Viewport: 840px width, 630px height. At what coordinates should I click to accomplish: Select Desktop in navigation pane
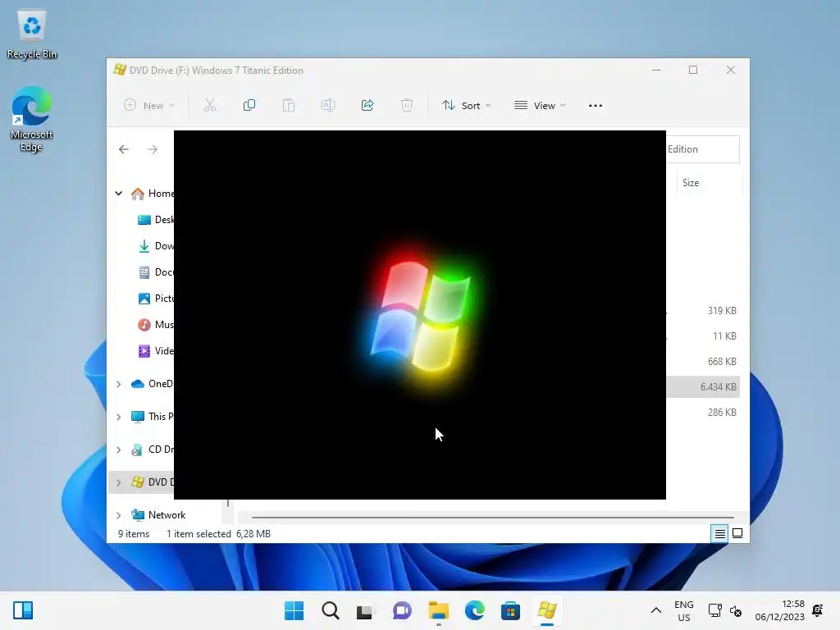[155, 220]
